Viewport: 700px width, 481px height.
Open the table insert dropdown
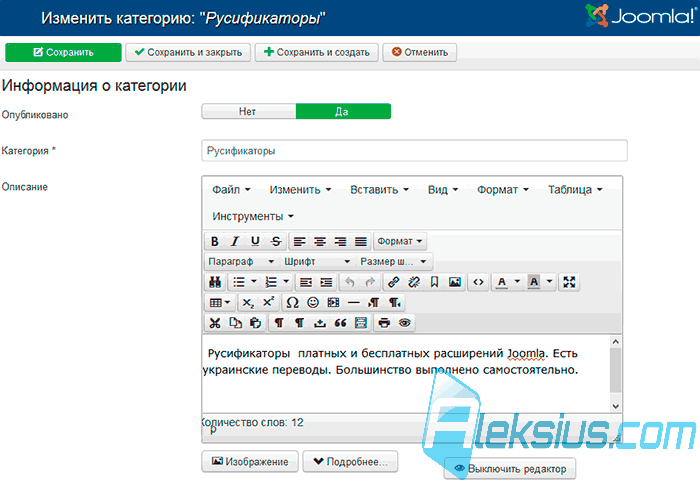(220, 303)
